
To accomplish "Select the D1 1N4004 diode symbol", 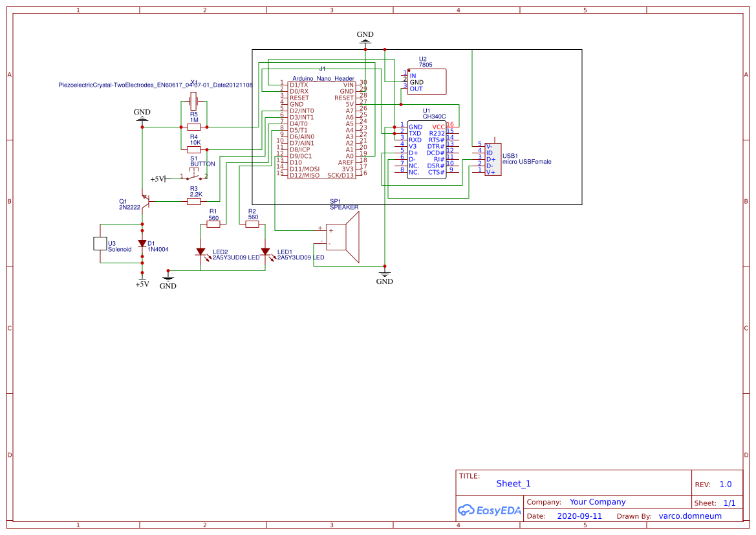I will (x=142, y=244).
